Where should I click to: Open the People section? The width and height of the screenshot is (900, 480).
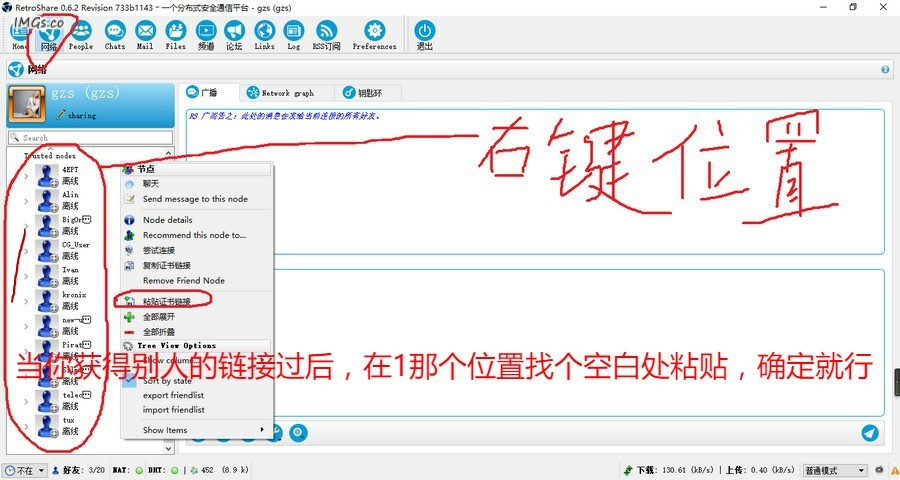coord(81,34)
